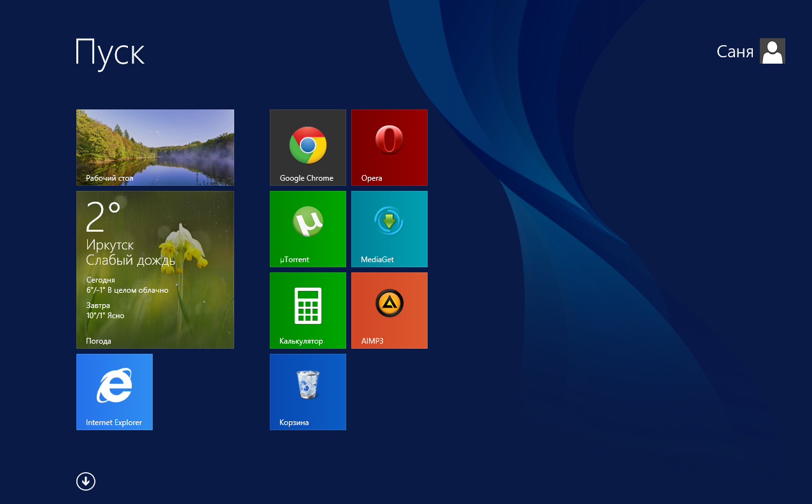This screenshot has height=504, width=812.
Task: Launch the Internet Explorer tile
Action: tap(115, 392)
